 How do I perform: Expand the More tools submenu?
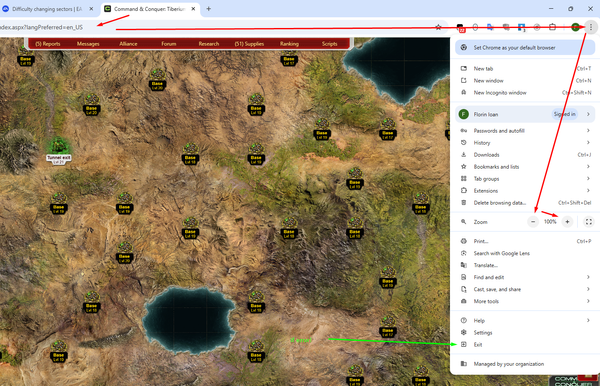[x=525, y=301]
